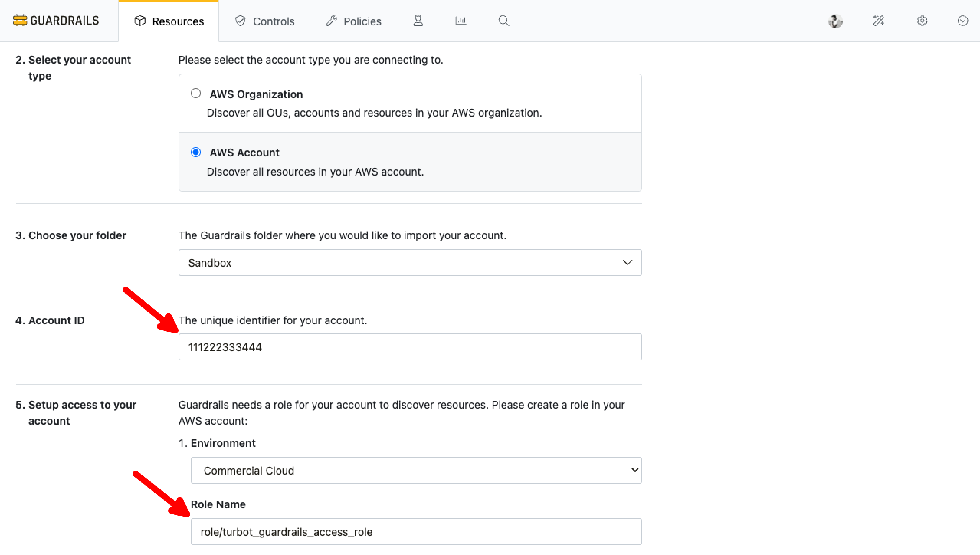980x555 pixels.
Task: Click the Role Name input field
Action: [x=416, y=532]
